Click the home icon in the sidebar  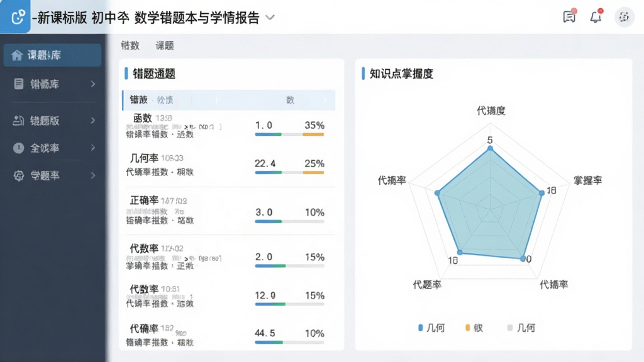(16, 55)
